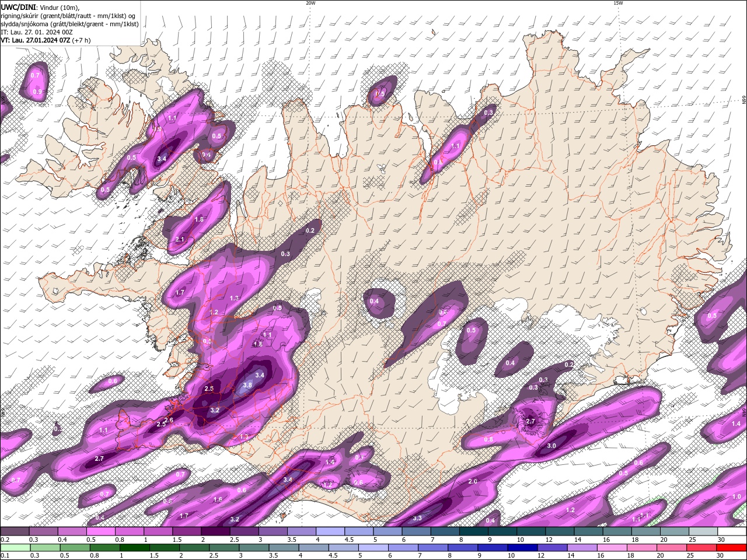Image resolution: width=747 pixels, height=560 pixels.
Task: Click rain legend swatch between 0.1 and 0.3
Action: (x=15, y=548)
